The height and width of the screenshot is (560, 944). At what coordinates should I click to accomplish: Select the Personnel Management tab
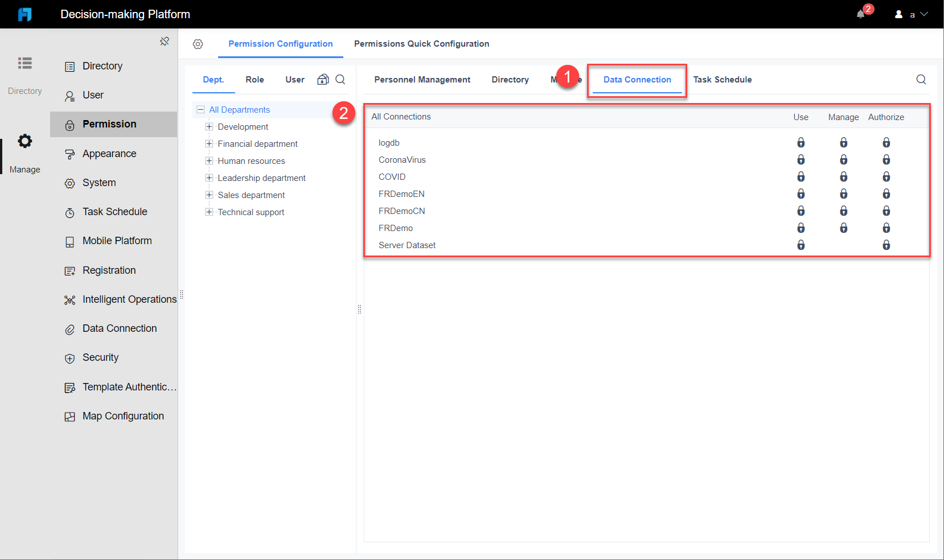tap(422, 80)
